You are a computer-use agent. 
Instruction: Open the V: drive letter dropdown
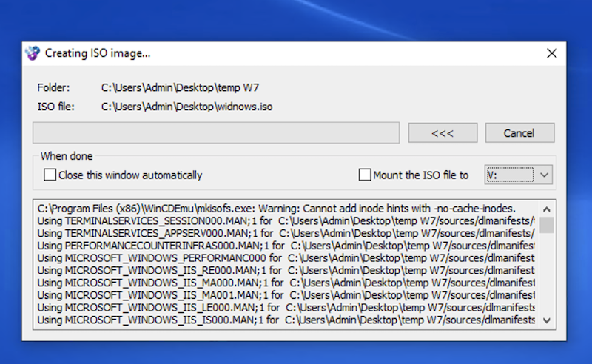pos(544,175)
